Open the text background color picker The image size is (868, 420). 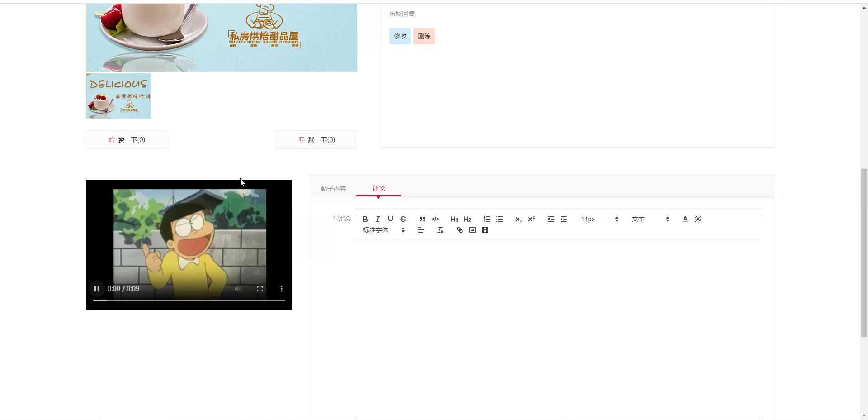pos(698,219)
